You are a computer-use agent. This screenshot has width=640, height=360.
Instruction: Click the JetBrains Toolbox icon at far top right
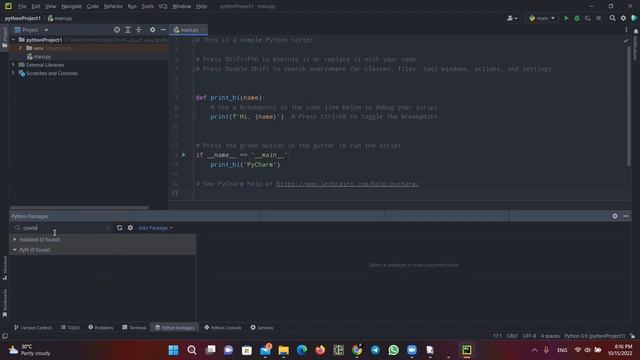(634, 18)
